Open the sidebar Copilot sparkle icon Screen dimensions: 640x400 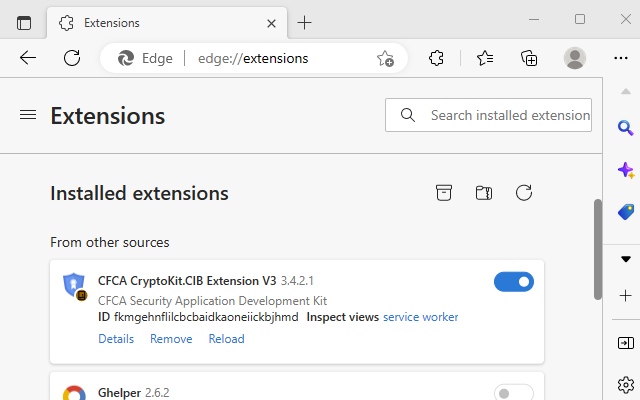(x=625, y=170)
